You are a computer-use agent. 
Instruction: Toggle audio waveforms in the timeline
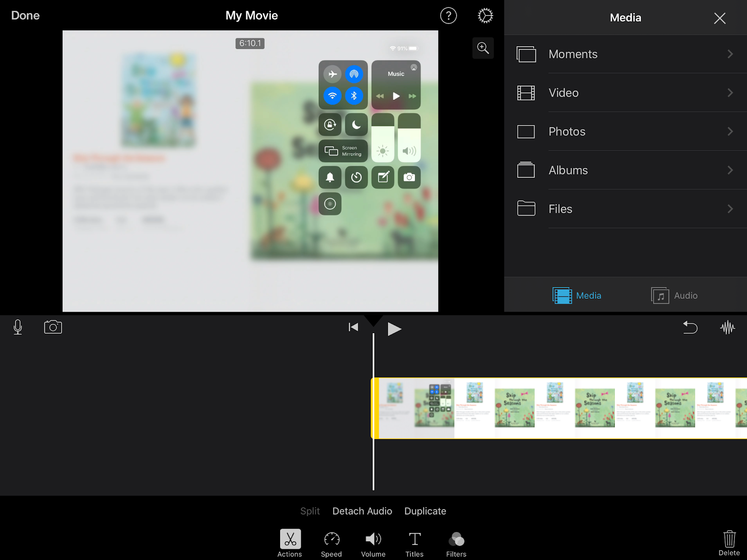727,327
